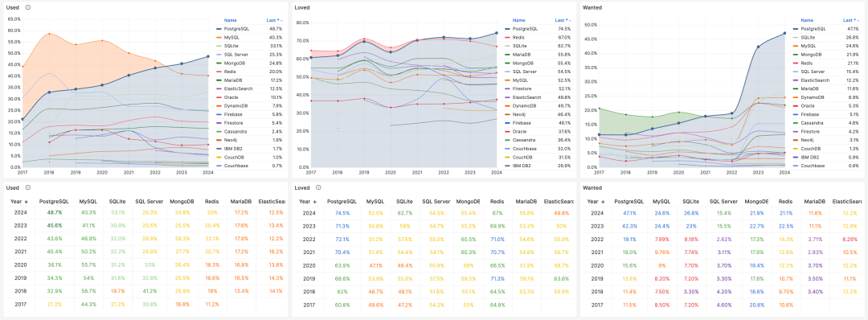Open the Last * sort chevron in the Loved legend

coord(568,20)
